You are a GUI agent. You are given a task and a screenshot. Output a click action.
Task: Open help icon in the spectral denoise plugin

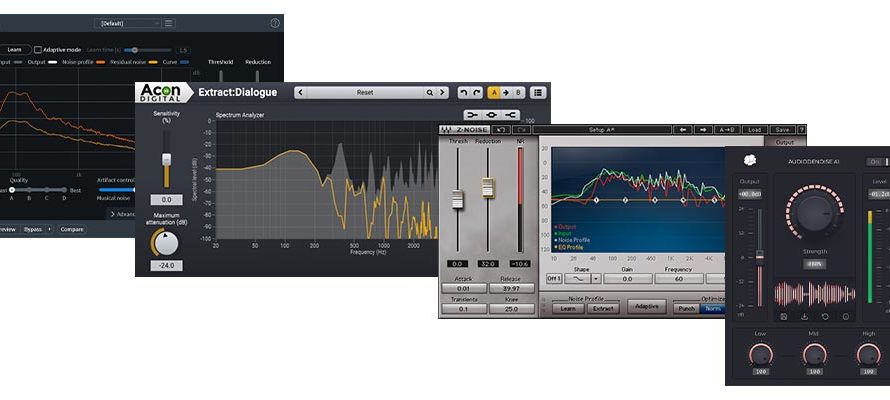pyautogui.click(x=275, y=23)
